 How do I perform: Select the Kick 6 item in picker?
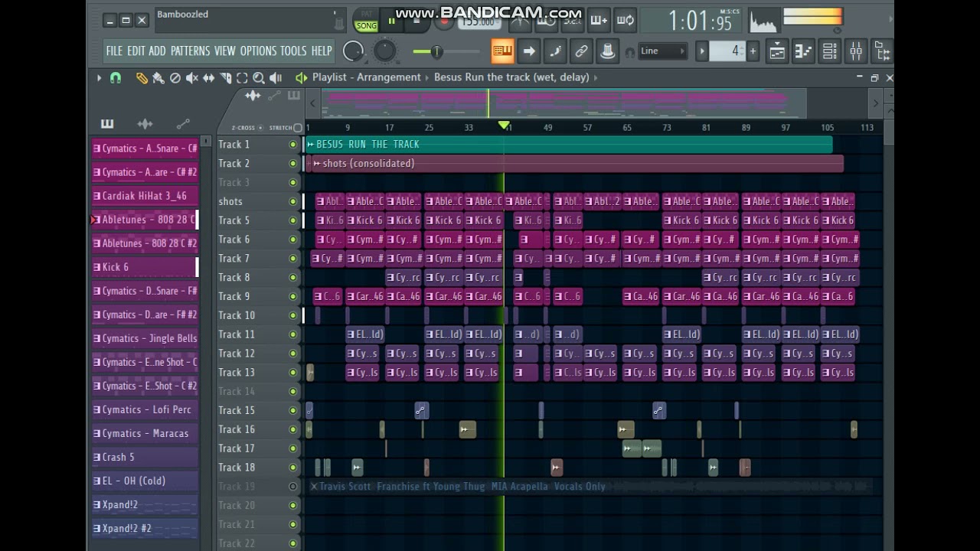[145, 267]
